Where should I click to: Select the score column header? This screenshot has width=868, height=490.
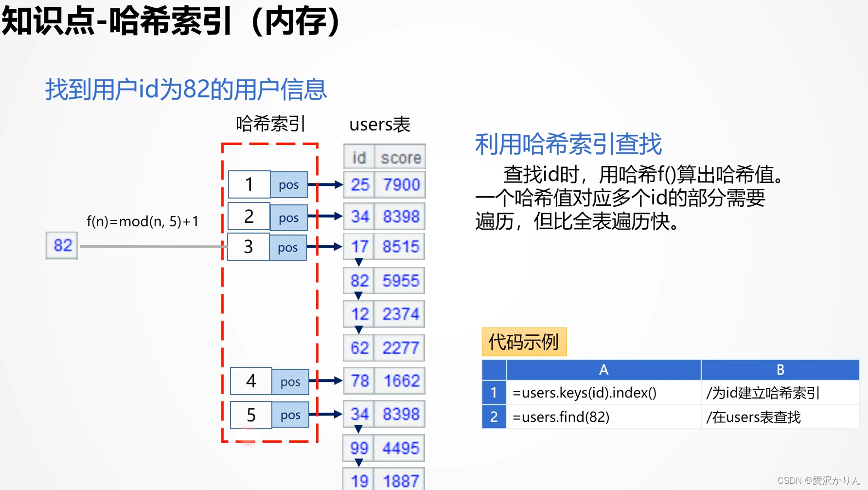click(x=400, y=157)
